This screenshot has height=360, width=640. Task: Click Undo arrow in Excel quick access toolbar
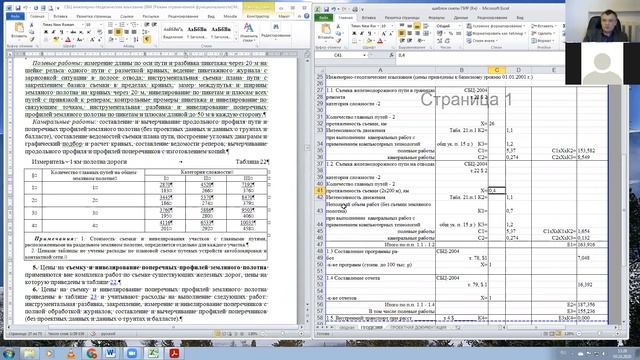333,9
